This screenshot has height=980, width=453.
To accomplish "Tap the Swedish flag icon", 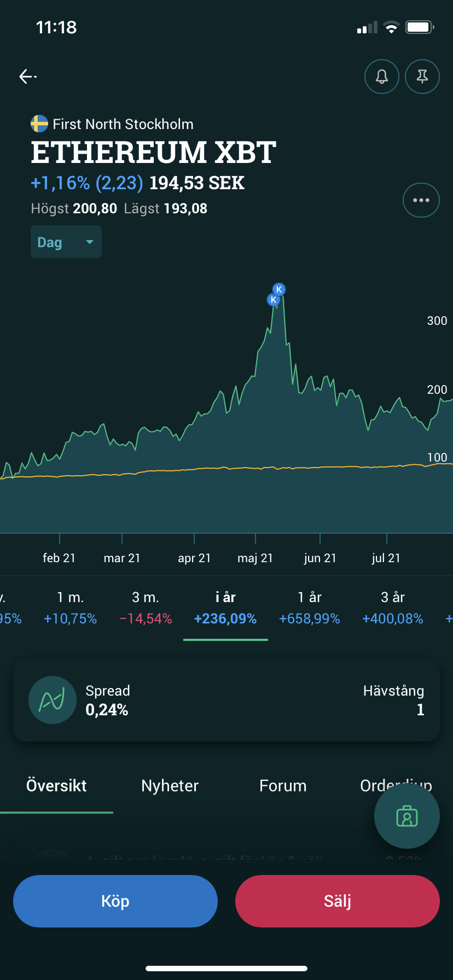I will (x=39, y=124).
